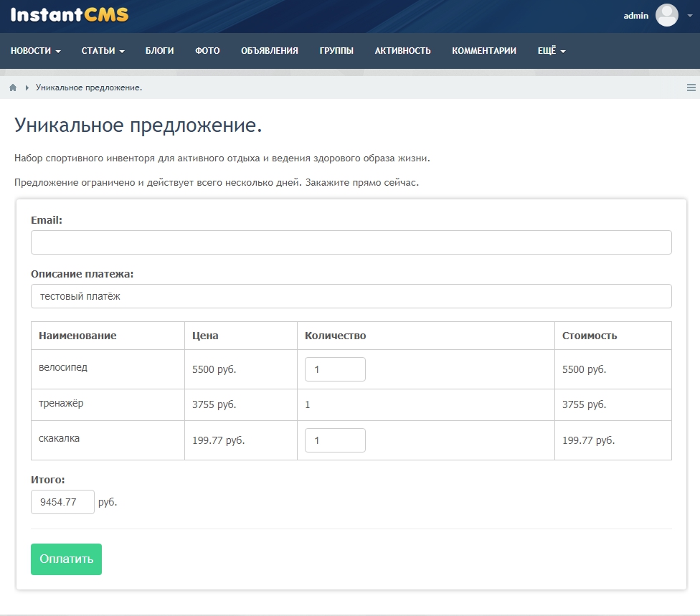Image resolution: width=700 pixels, height=616 pixels.
Task: Select the Активность menu item
Action: point(402,51)
